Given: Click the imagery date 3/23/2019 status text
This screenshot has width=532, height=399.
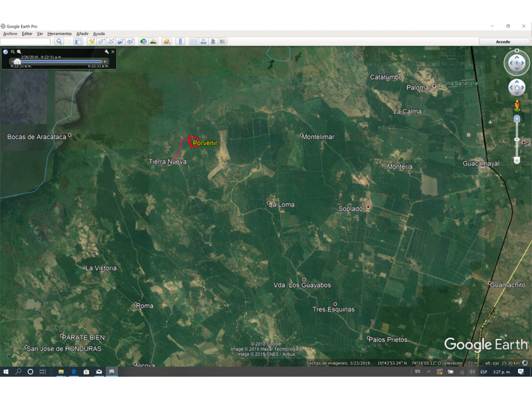Looking at the screenshot, I should [x=359, y=363].
